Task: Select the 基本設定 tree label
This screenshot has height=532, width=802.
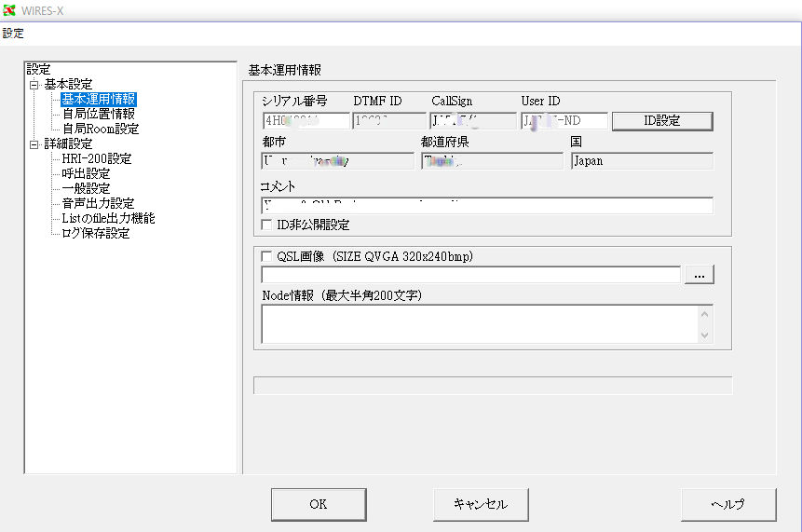Action: tap(68, 85)
